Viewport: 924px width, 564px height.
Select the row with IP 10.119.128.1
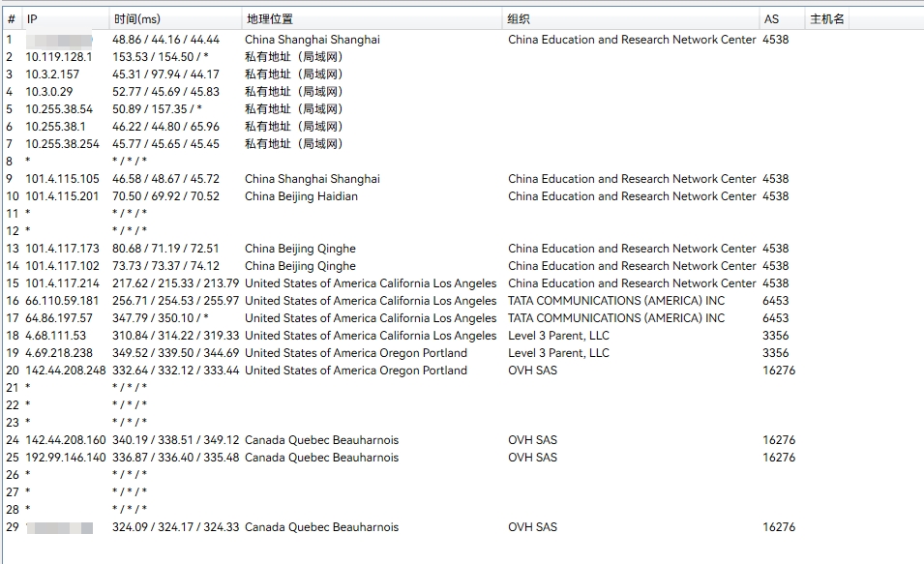(x=59, y=57)
